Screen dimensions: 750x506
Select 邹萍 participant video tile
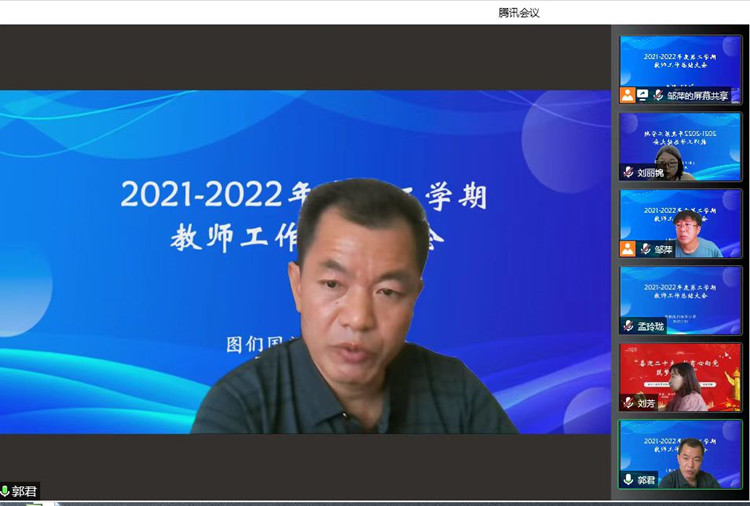[x=680, y=223]
